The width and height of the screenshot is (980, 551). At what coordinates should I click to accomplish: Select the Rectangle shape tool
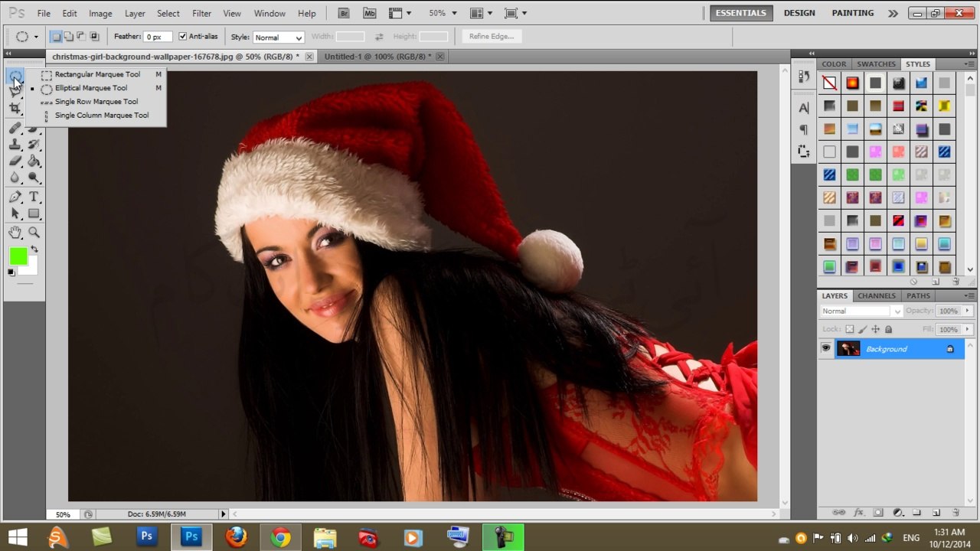coord(34,214)
